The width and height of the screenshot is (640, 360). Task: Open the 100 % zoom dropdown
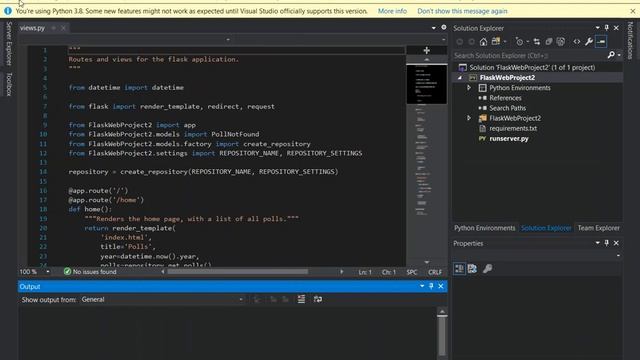48,272
